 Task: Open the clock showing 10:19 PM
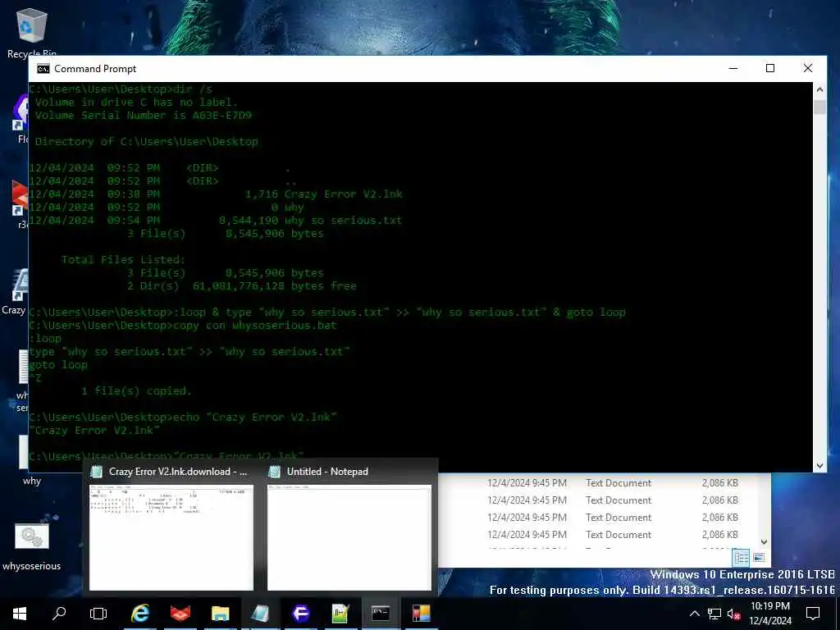(770, 614)
